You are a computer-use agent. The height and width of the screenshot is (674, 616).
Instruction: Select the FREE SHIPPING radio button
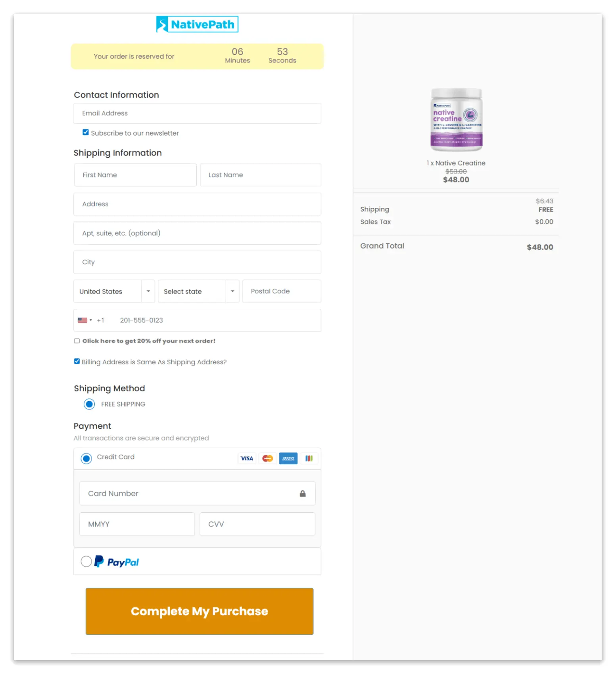tap(89, 404)
